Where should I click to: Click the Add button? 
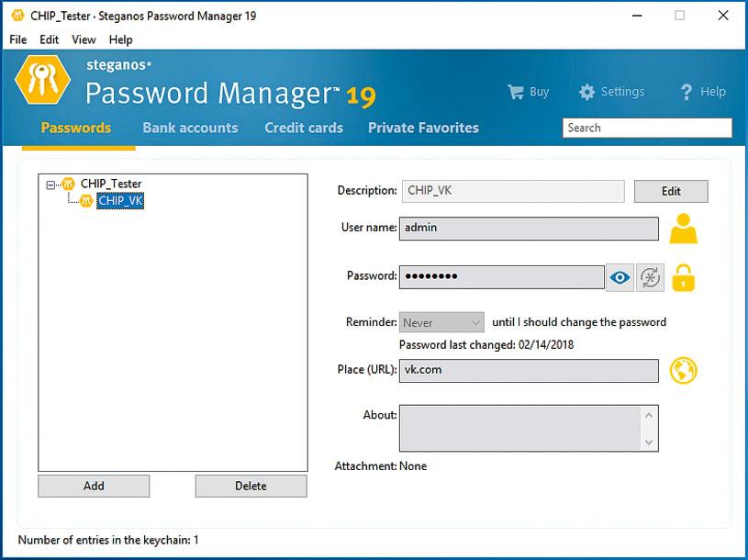point(94,486)
